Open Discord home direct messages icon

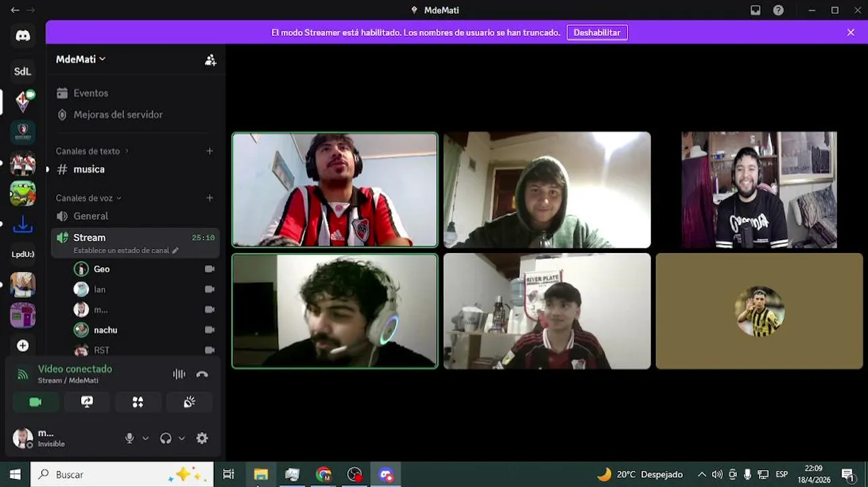point(23,36)
